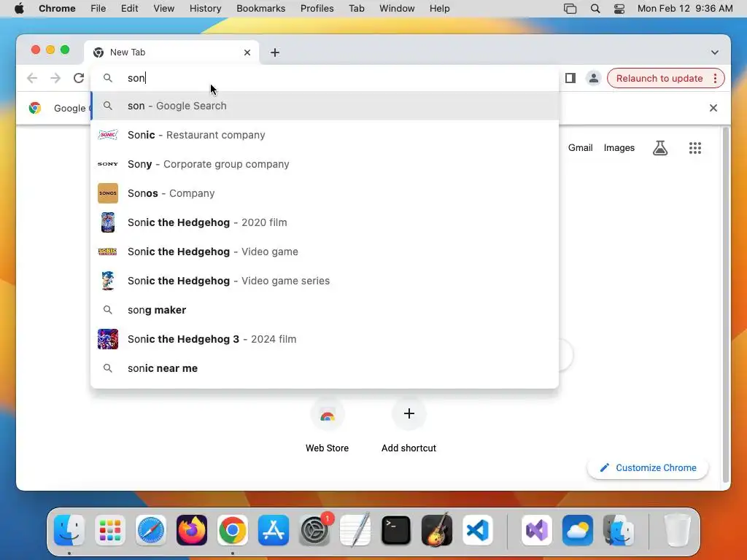Click Relaunch to update button

(x=659, y=78)
